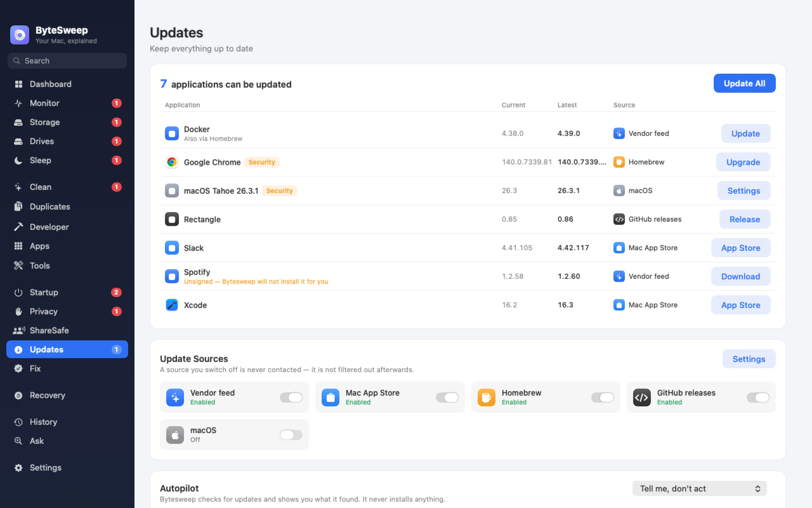The image size is (812, 508).
Task: Click the Search field in sidebar
Action: click(x=67, y=61)
